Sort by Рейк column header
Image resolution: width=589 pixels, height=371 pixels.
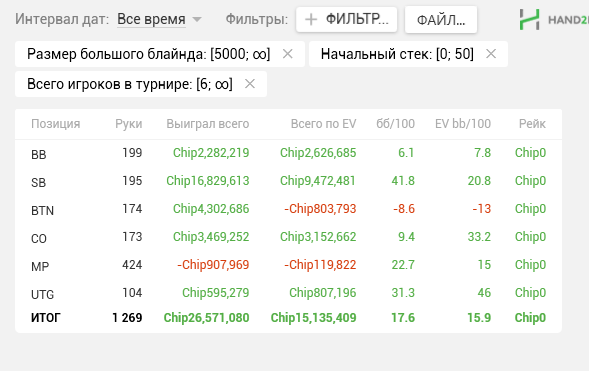point(532,124)
